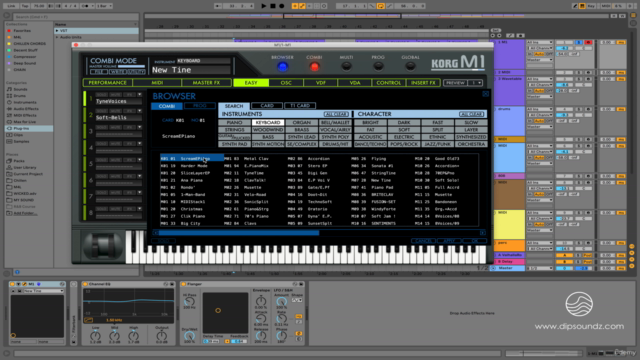Select the Big City preset
Image resolution: width=640 pixels, height=360 pixels.
[x=190, y=223]
